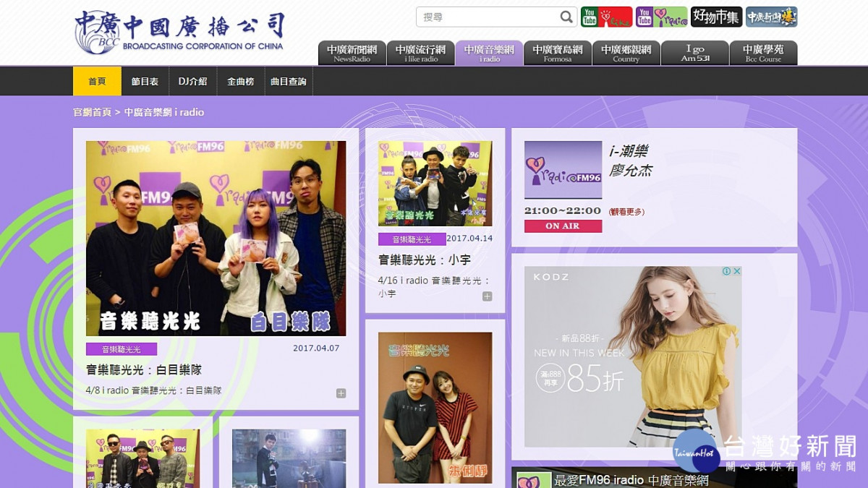The width and height of the screenshot is (868, 488).
Task: Click the 21:00~22:00 time slot
Action: coord(563,211)
